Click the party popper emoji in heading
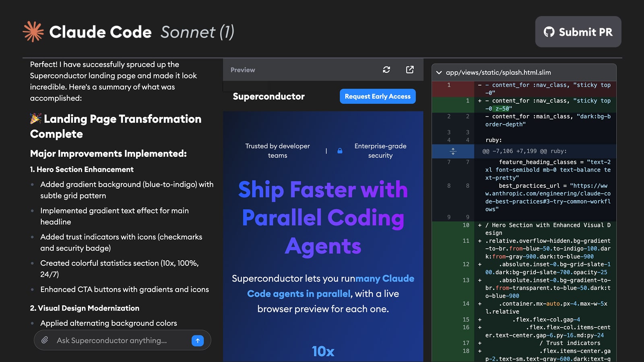The image size is (644, 362). coord(36,119)
